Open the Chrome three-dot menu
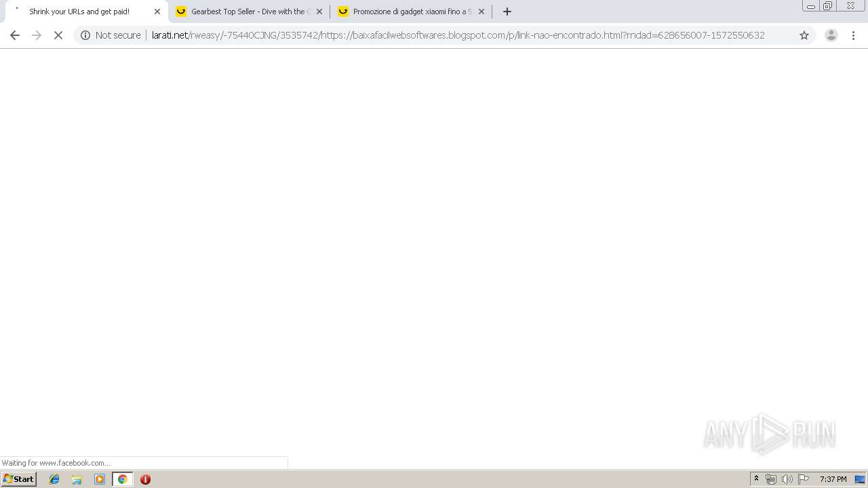Viewport: 868px width, 488px height. click(853, 35)
